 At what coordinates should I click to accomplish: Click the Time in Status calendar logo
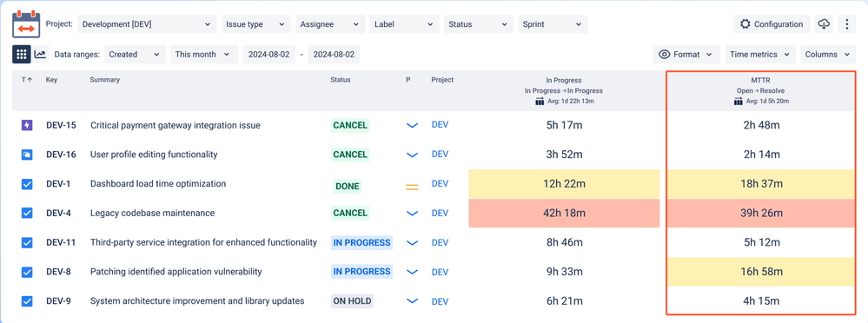point(27,23)
